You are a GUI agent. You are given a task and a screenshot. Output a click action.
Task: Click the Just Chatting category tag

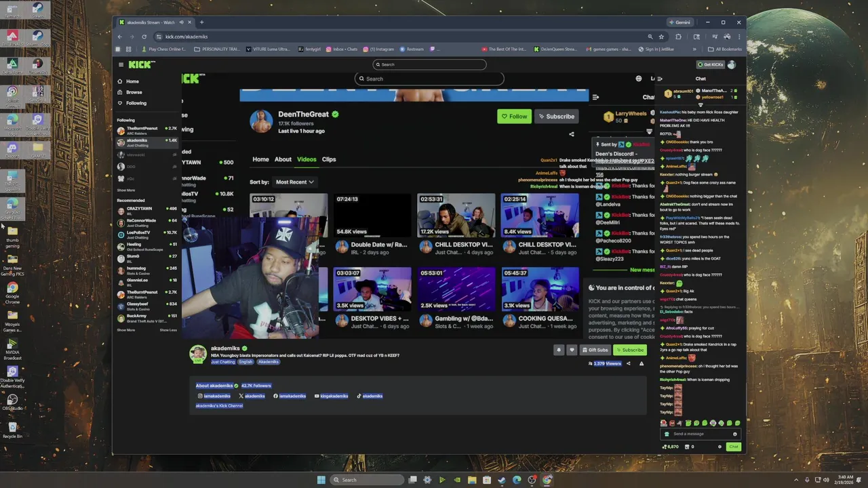pos(222,362)
